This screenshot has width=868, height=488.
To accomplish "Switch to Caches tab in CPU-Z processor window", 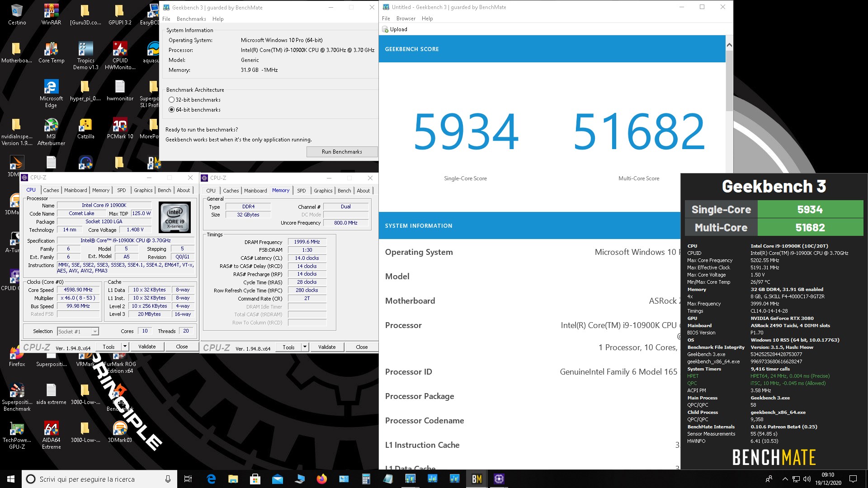I will pos(51,190).
